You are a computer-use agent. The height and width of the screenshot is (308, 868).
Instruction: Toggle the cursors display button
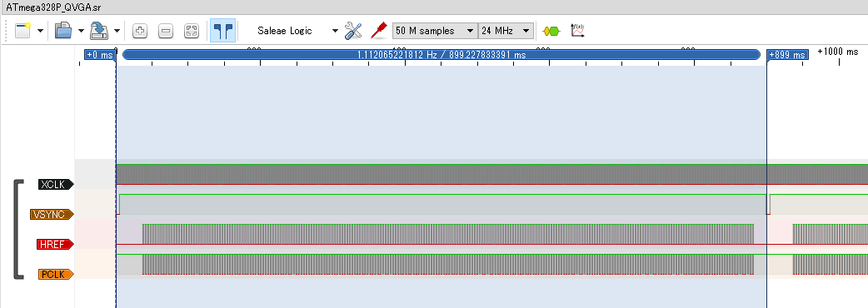coord(223,31)
